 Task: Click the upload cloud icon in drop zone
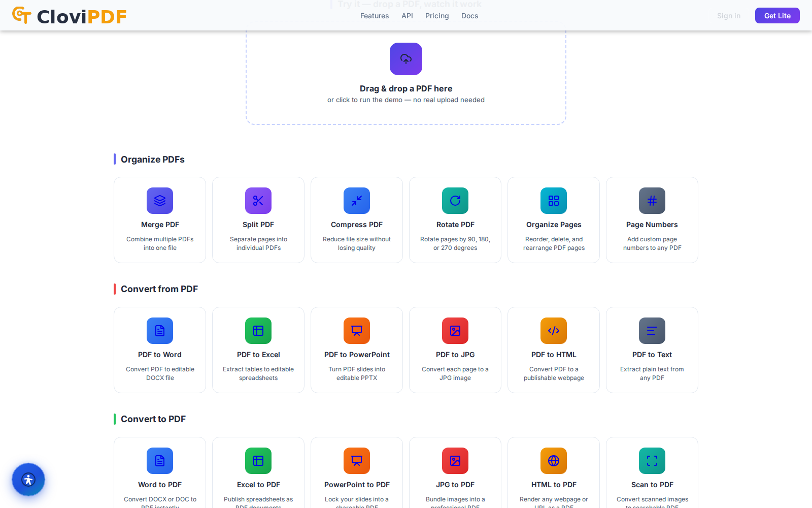pyautogui.click(x=406, y=59)
